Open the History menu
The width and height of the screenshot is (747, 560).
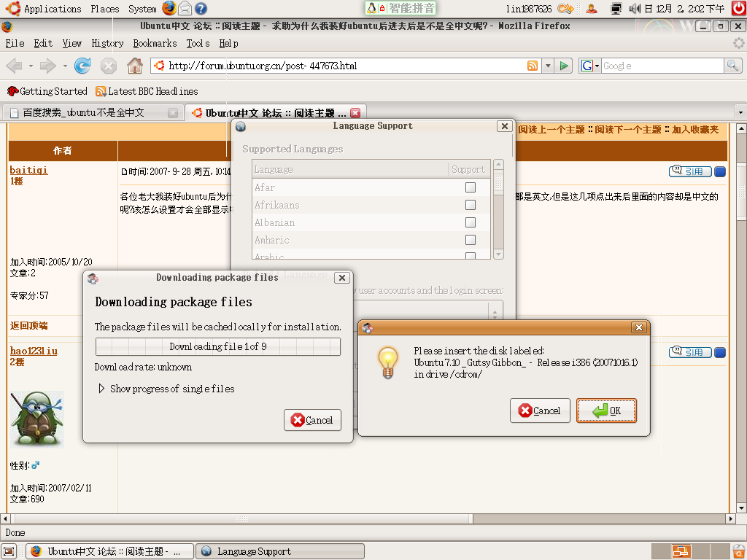click(x=107, y=43)
